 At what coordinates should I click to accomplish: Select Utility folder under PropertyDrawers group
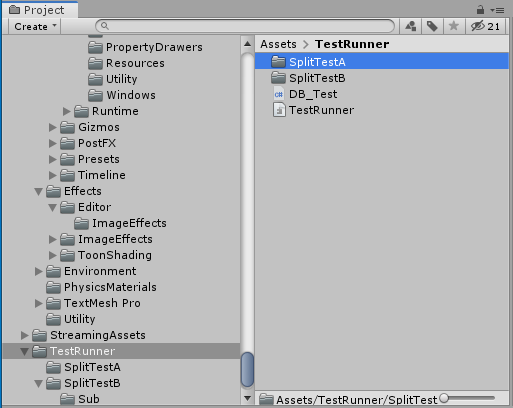(113, 79)
